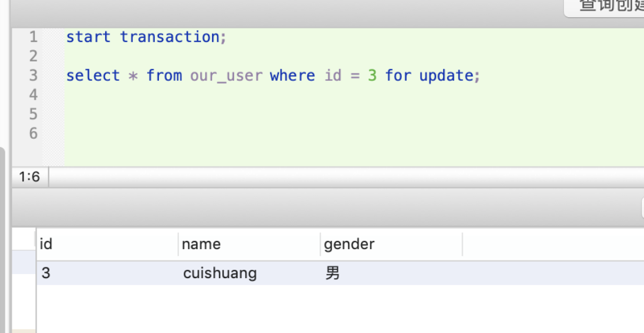Viewport: 644px width, 333px height.
Task: Click the number 3 literal in the query
Action: [372, 76]
